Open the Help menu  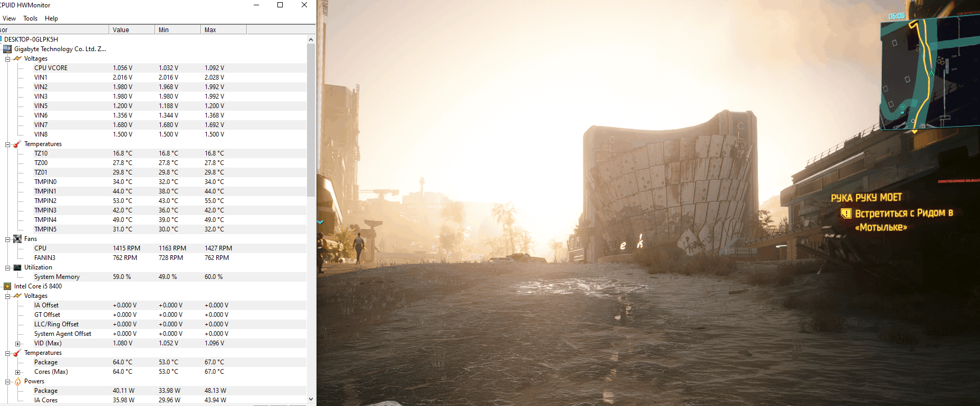click(x=51, y=18)
